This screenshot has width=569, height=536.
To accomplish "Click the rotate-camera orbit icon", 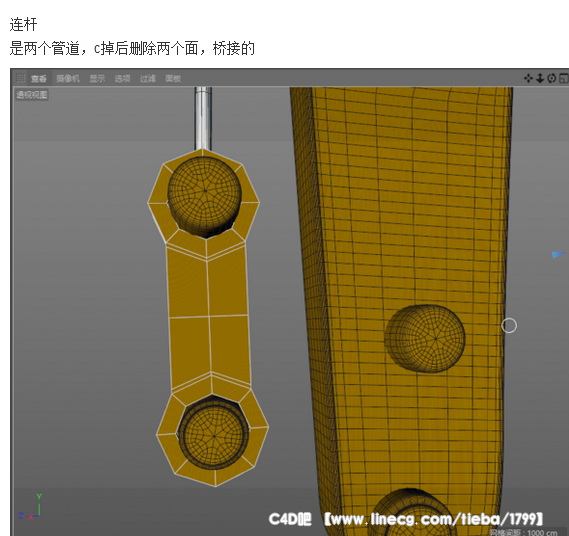I will 552,78.
